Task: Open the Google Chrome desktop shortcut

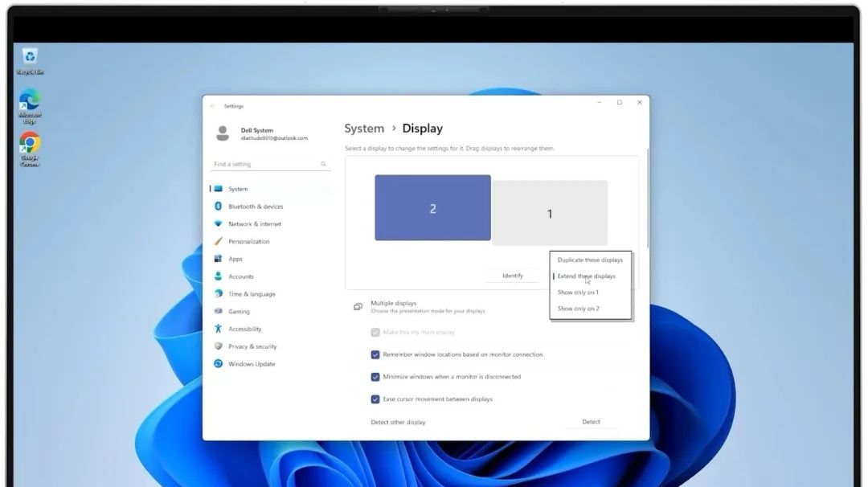Action: tap(30, 149)
